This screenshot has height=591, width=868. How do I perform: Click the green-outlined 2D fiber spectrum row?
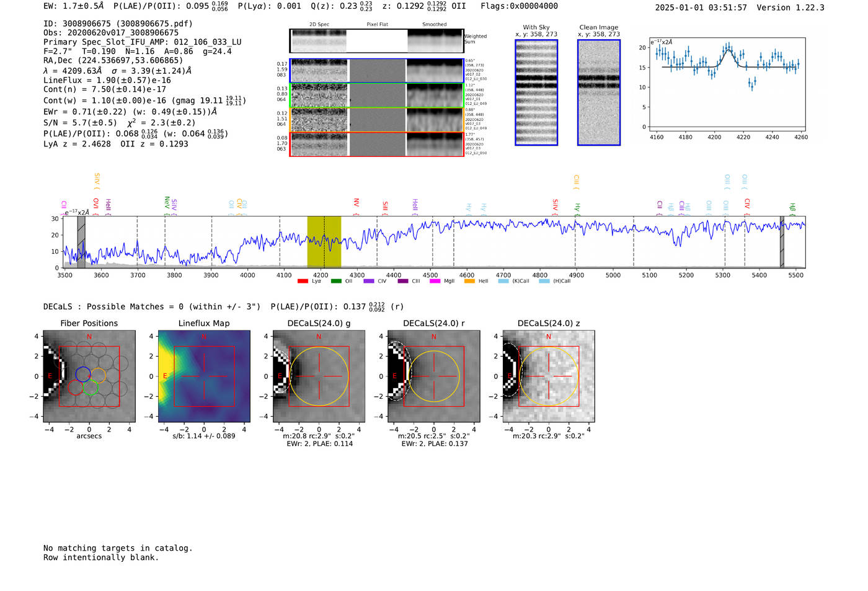[376, 96]
